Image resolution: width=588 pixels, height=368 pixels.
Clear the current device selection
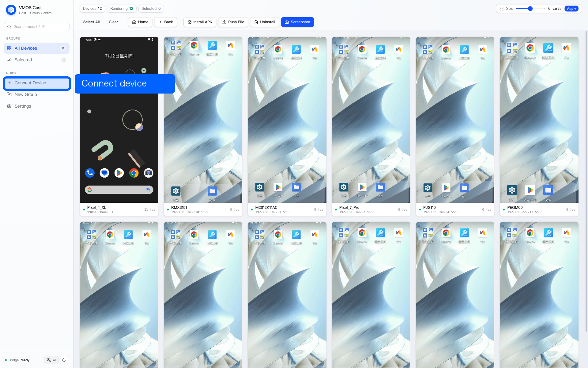pyautogui.click(x=113, y=22)
